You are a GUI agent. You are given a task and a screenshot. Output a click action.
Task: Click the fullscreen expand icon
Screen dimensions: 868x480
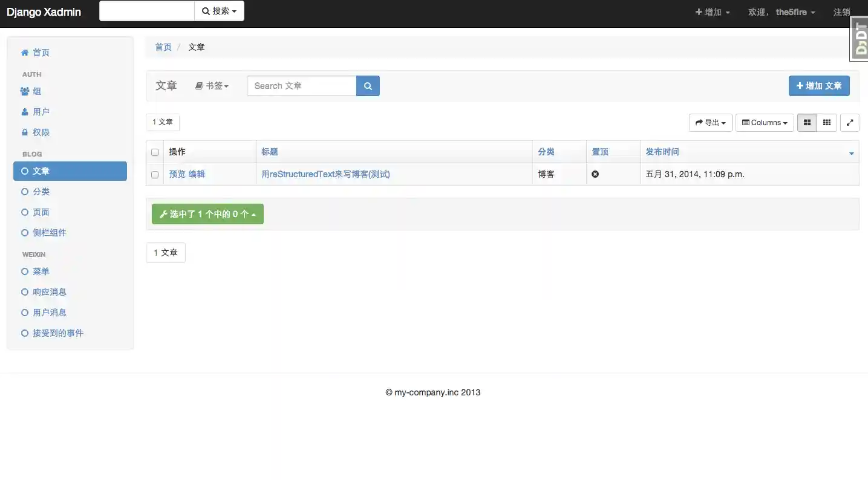tap(849, 123)
